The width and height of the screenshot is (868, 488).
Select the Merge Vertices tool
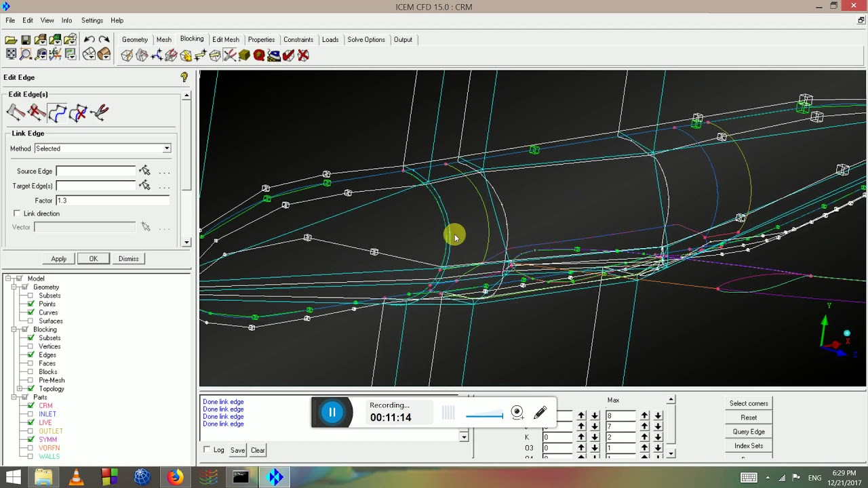click(x=157, y=56)
